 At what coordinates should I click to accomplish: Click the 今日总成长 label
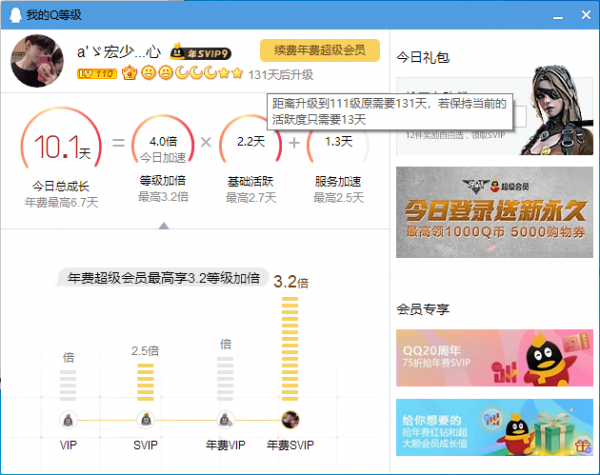click(61, 186)
